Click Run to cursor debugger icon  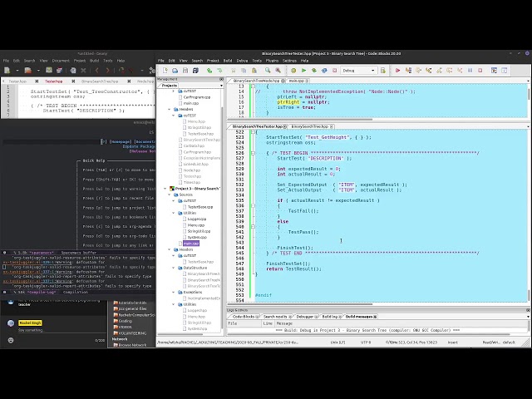coord(408,70)
